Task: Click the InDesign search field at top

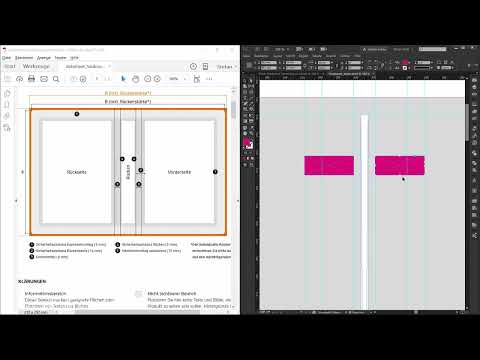Action: pos(432,49)
